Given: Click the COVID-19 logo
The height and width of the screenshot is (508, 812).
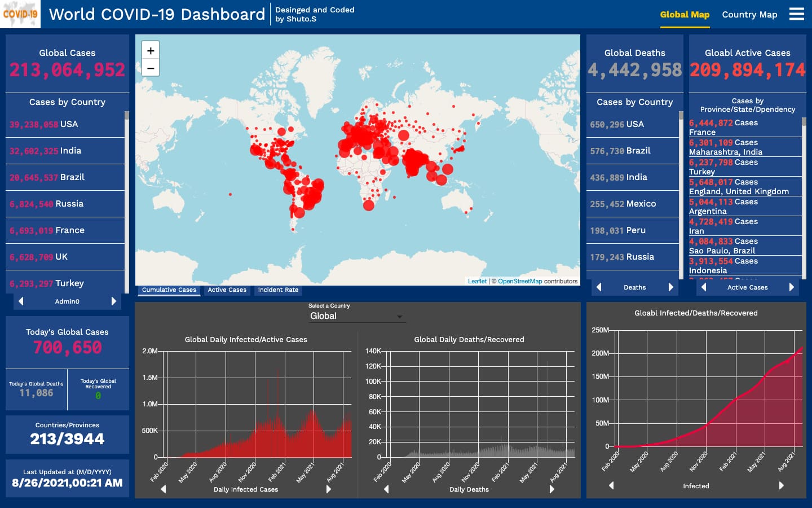Looking at the screenshot, I should 20,14.
